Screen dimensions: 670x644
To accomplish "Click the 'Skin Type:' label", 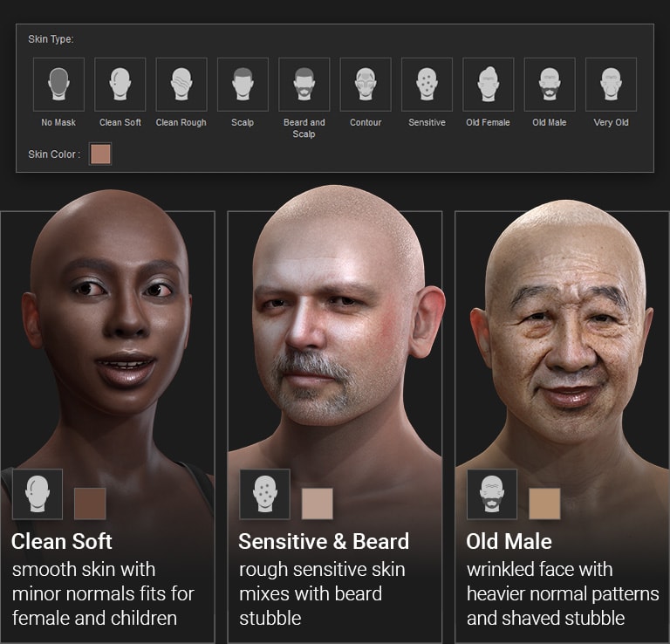I will 51,39.
